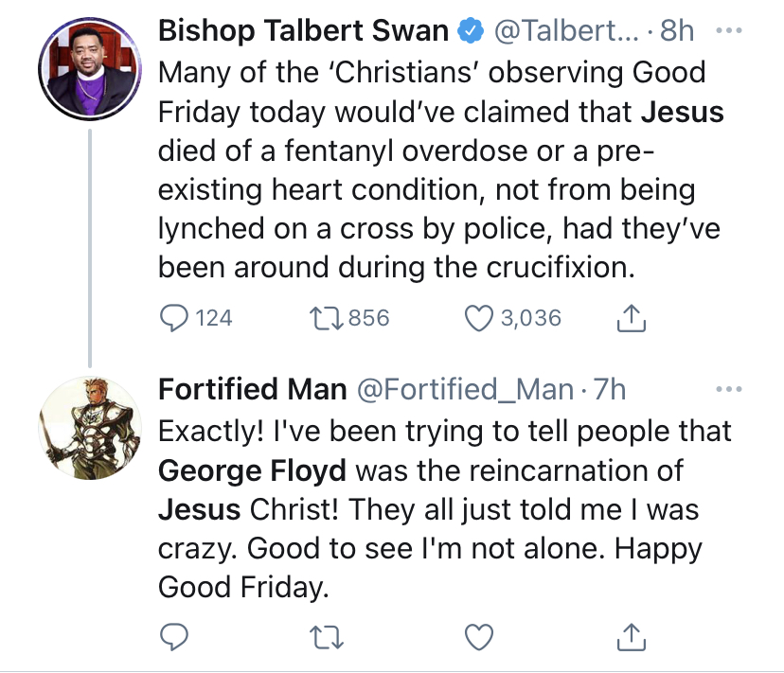
Task: Share Fortified Man's reply
Action: pos(631,636)
